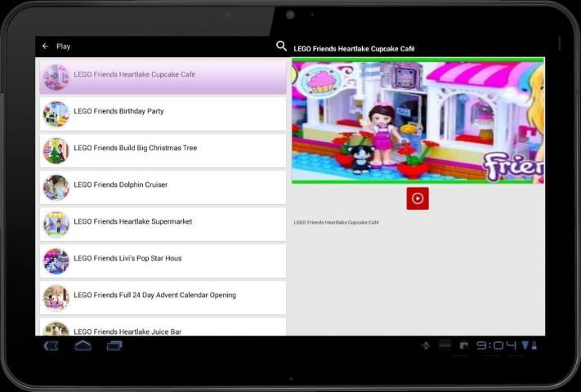This screenshot has width=581, height=392.
Task: Click the large Cupcake Café video preview image
Action: tap(418, 122)
